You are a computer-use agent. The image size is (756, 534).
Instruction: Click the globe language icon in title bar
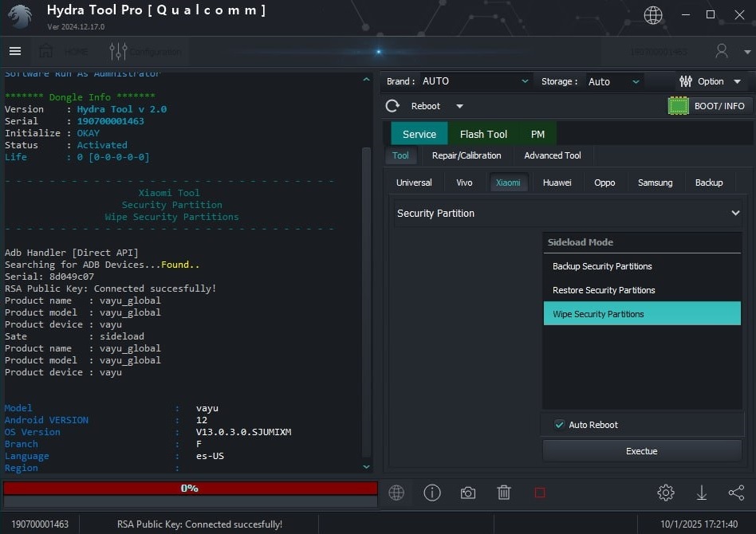[x=653, y=15]
